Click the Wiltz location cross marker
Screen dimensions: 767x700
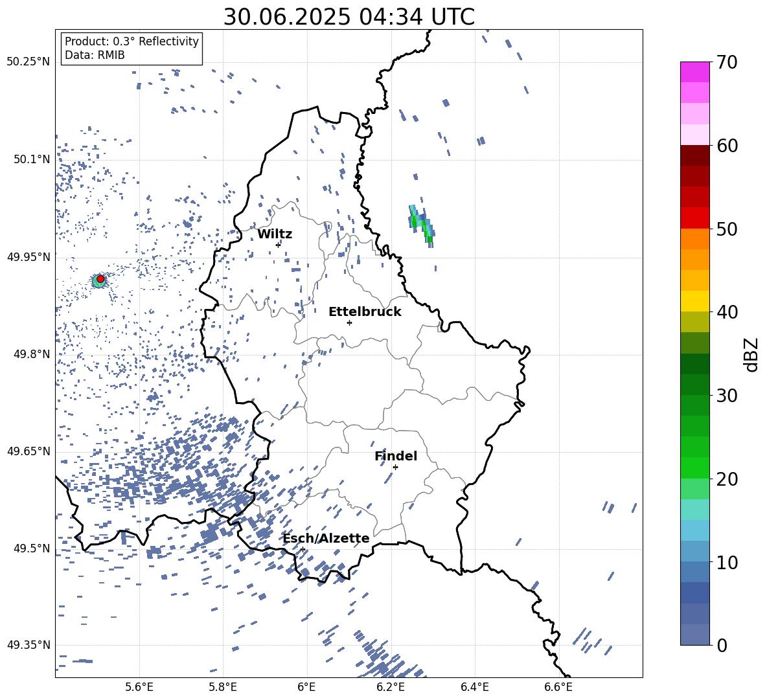tap(278, 245)
